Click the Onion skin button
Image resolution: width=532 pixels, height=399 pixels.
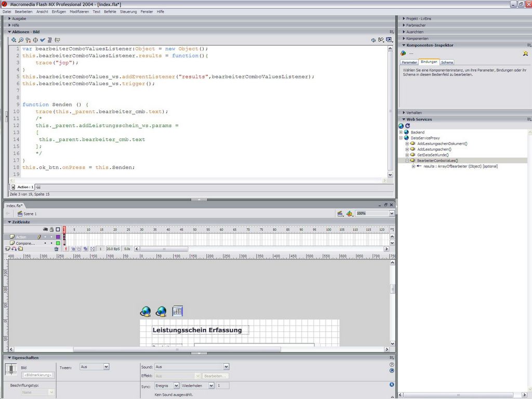73,249
